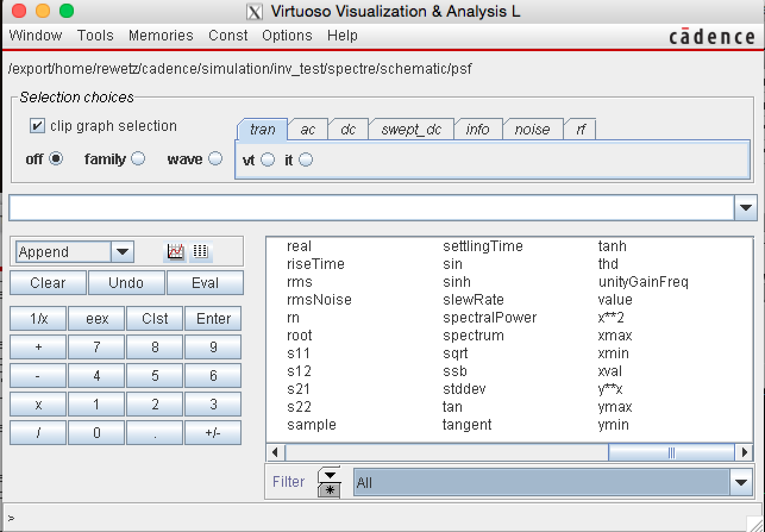This screenshot has height=532, width=765.
Task: Expand the expression history dropdown arrow
Action: (x=745, y=208)
